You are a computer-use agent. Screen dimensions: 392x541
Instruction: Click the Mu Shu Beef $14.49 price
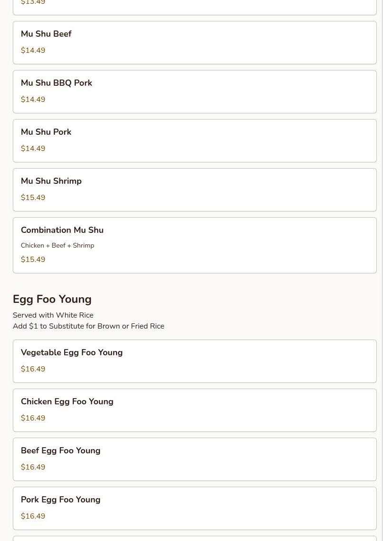(x=33, y=50)
